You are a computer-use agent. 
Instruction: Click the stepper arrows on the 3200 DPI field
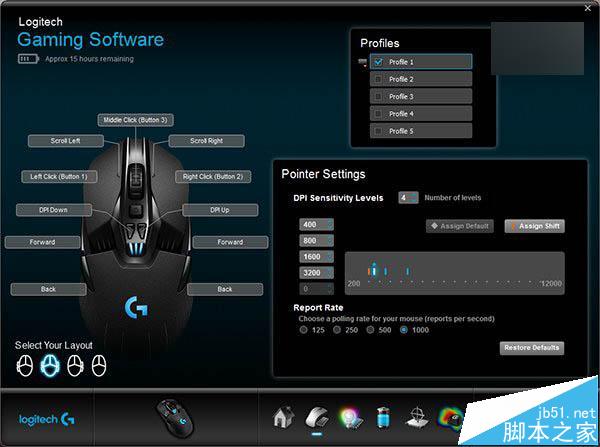(330, 273)
